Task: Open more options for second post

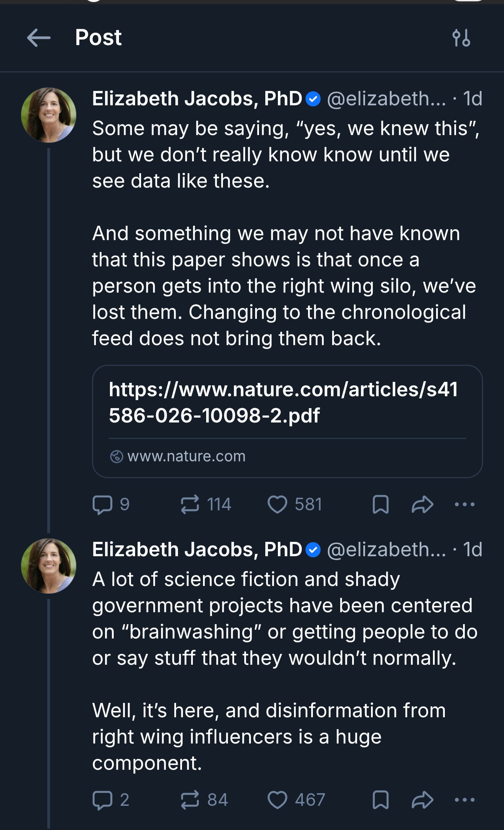Action: click(x=464, y=800)
